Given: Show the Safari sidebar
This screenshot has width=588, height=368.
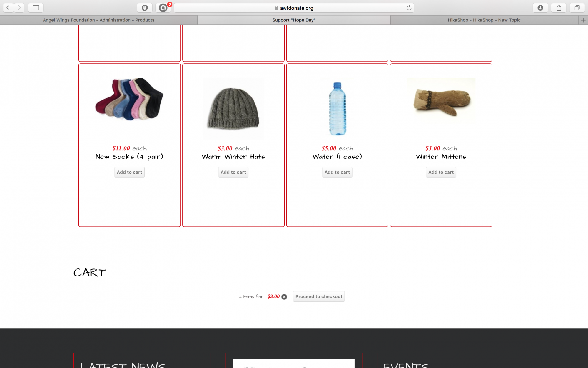Looking at the screenshot, I should coord(36,8).
